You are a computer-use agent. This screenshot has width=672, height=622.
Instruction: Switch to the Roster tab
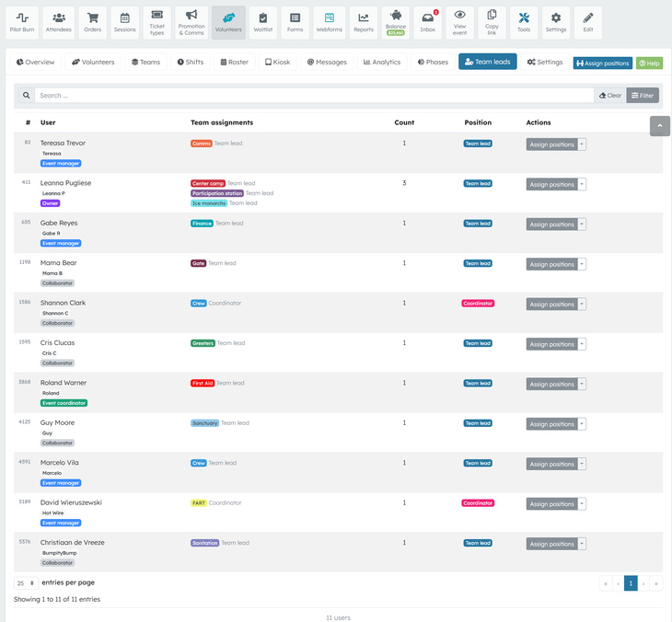234,63
